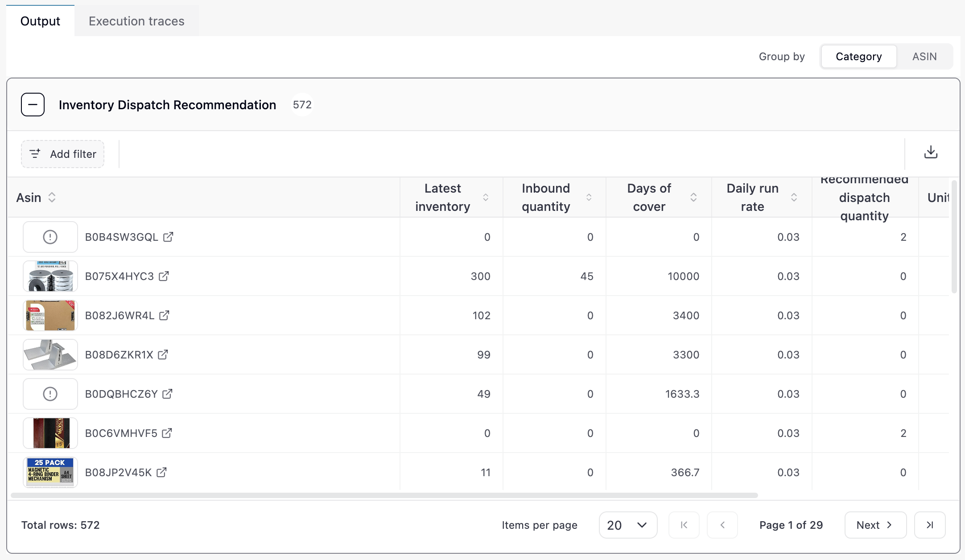The image size is (965, 560).
Task: Switch grouping to ASIN
Action: click(924, 56)
